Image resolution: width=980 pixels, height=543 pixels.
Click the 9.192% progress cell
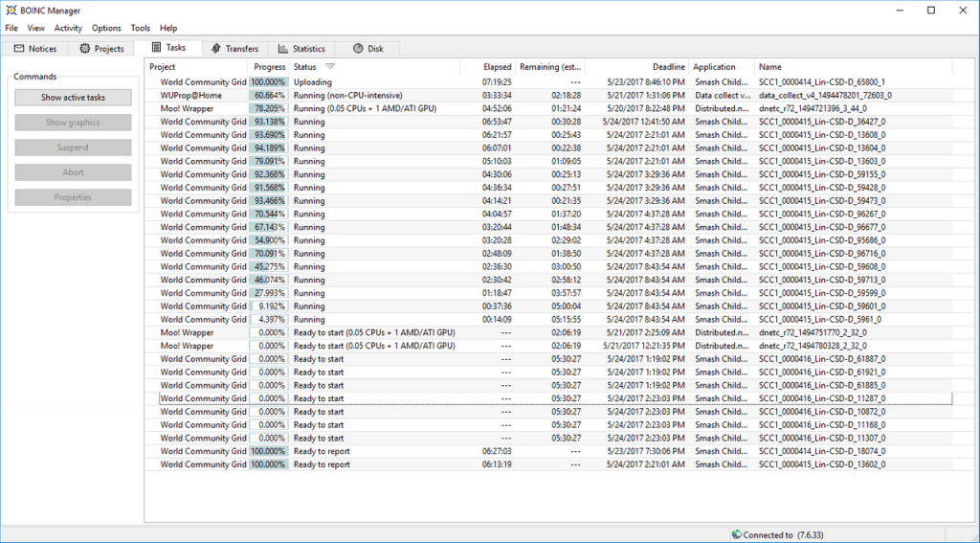[269, 305]
